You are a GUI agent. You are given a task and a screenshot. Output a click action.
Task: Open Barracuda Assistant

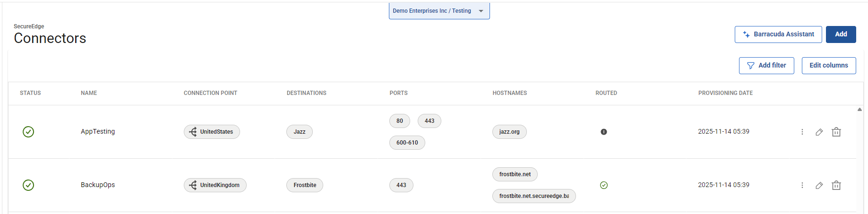pos(778,34)
